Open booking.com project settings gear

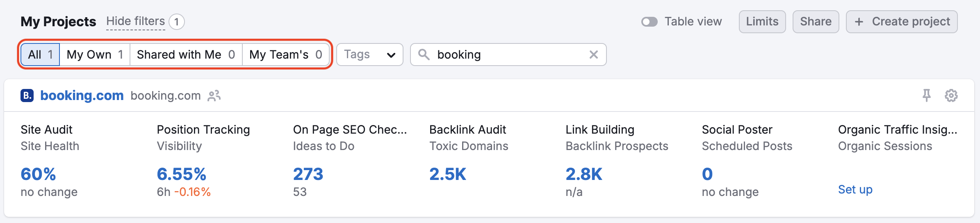point(951,96)
